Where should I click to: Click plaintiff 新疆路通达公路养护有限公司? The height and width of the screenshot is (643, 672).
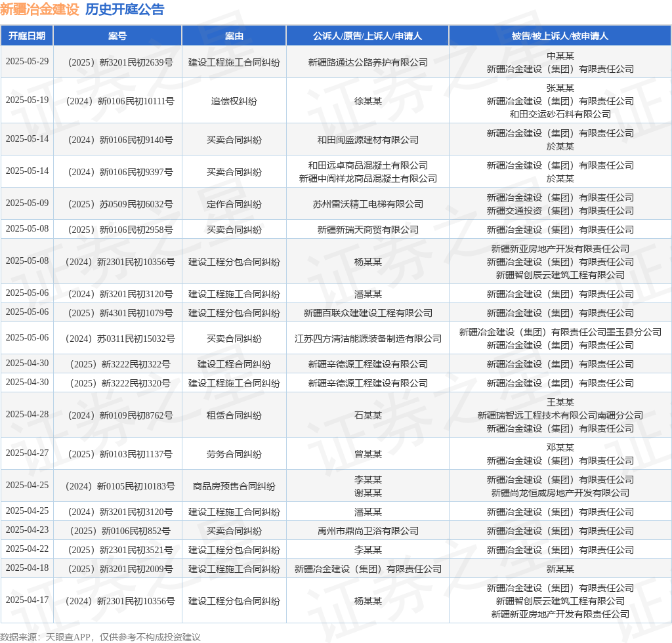pos(367,62)
